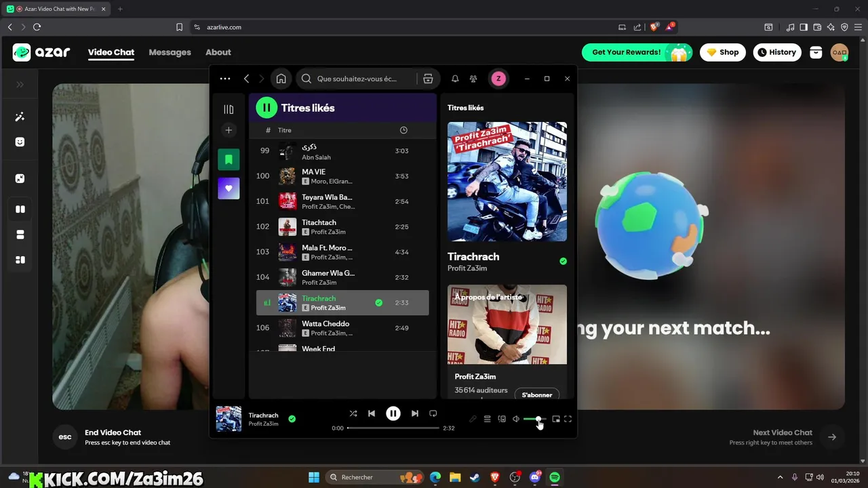This screenshot has height=488, width=868.
Task: Select the Azar side-by-side layout icon
Action: 20,209
